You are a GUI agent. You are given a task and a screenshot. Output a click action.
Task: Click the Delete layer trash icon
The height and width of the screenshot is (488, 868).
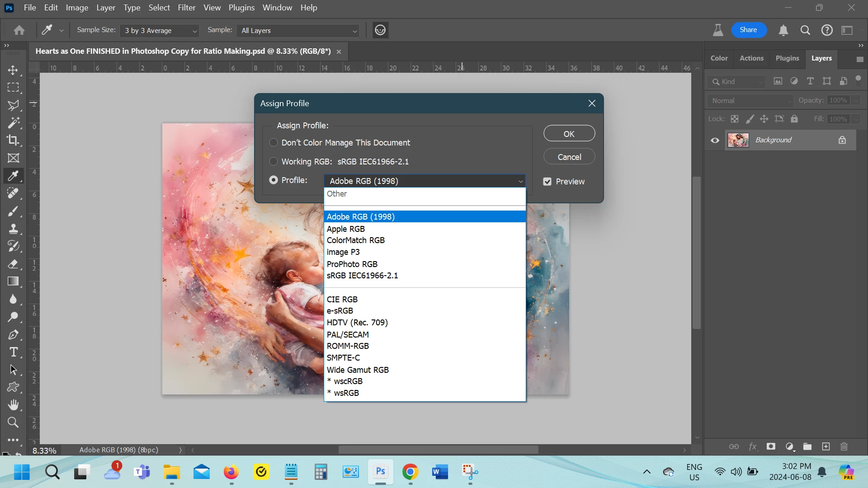tap(844, 446)
